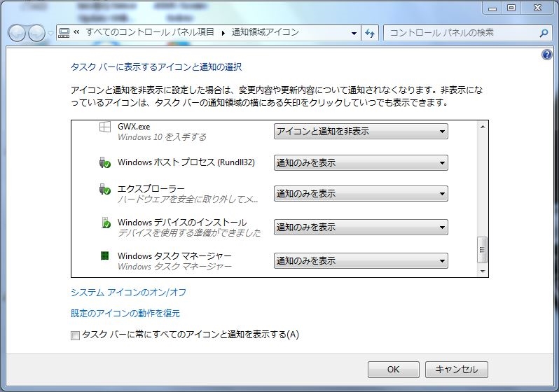Click the search magnifier icon
Image resolution: width=559 pixels, height=392 pixels.
pos(544,33)
